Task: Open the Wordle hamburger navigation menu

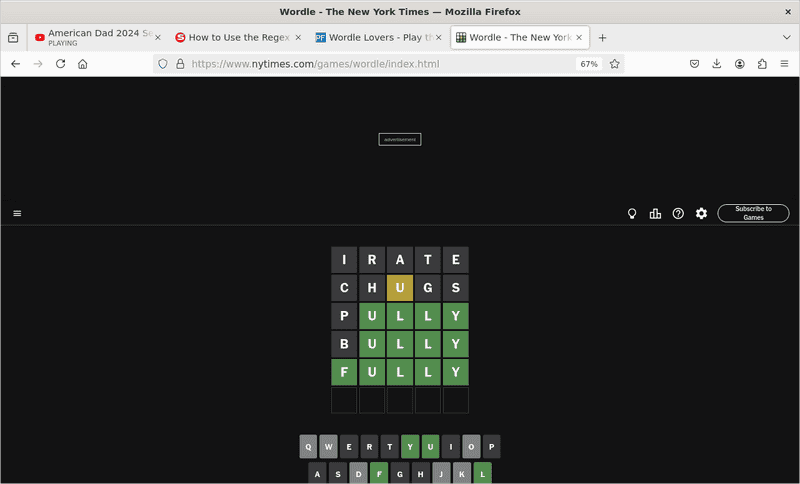Action: coord(17,213)
